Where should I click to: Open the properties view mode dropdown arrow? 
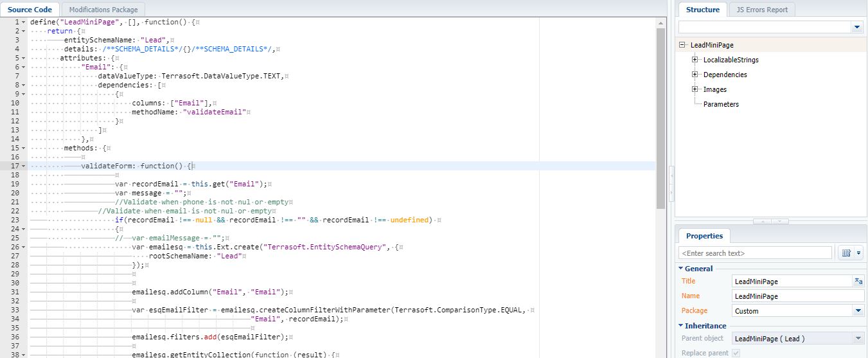(858, 253)
